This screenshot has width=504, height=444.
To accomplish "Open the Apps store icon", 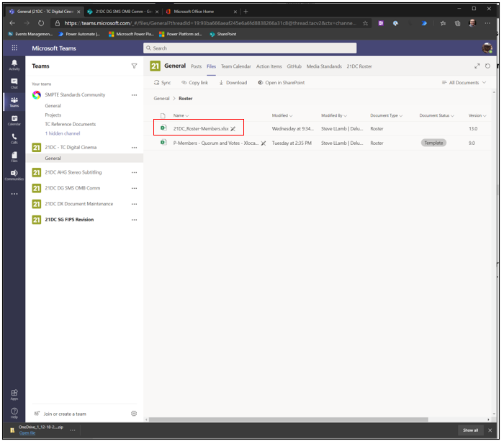I will coord(14,394).
